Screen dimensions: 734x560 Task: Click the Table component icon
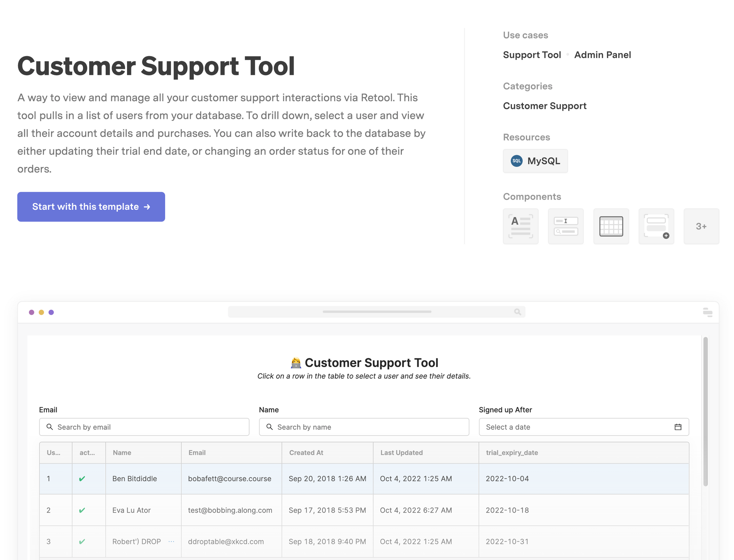(x=611, y=226)
